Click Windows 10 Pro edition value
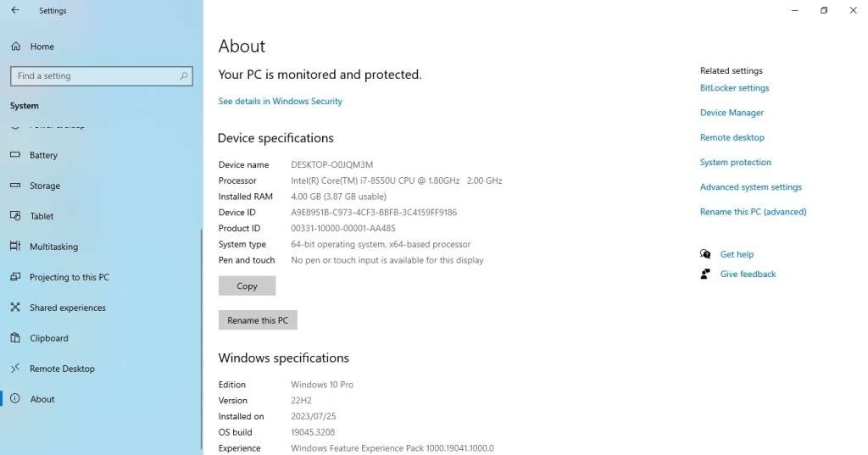Image resolution: width=868 pixels, height=455 pixels. (x=321, y=384)
